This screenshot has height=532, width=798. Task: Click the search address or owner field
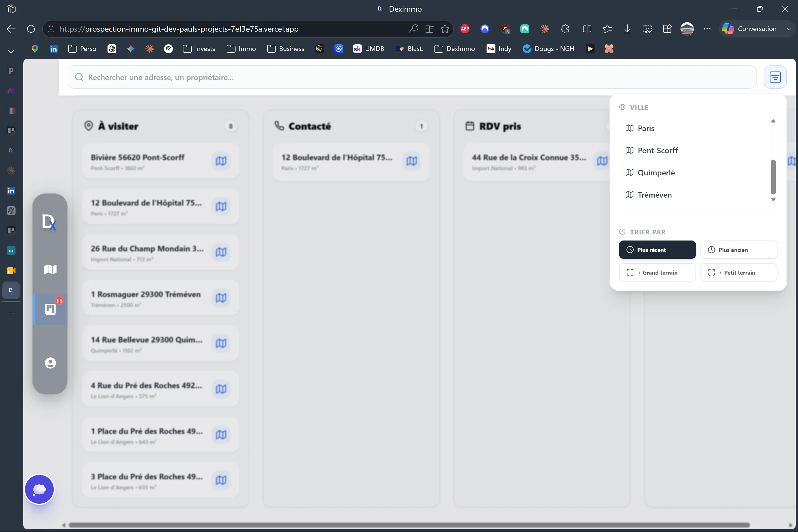click(x=412, y=77)
